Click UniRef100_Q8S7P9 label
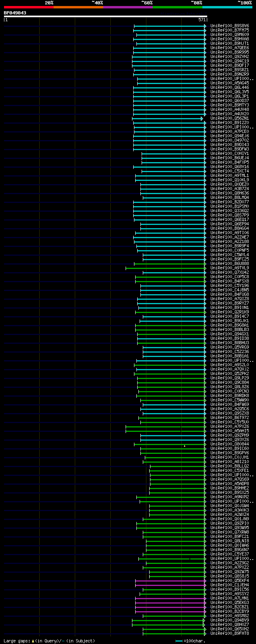Viewport: 256px width, 644px height. click(230, 215)
